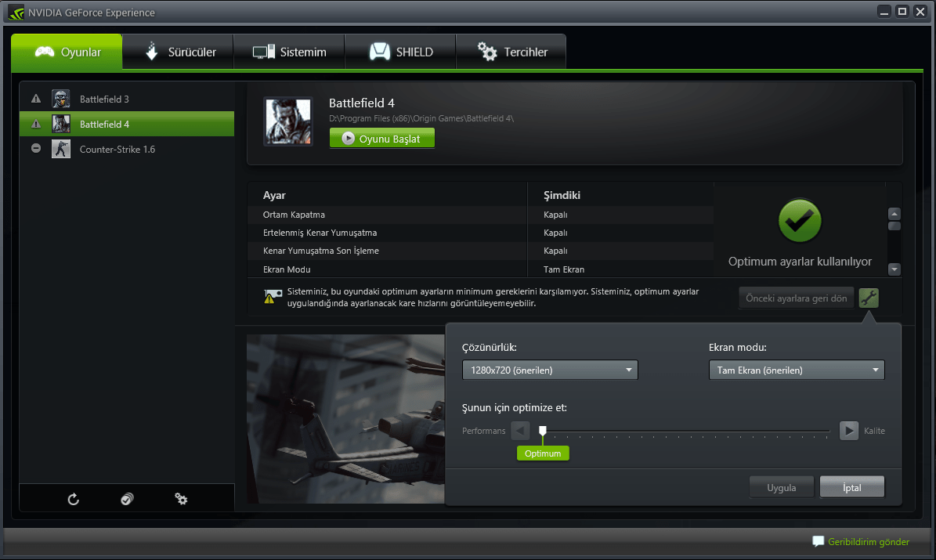Screen dimensions: 936x560
Task: Click the scan disc icon in sidebar footer
Action: pyautogui.click(x=127, y=499)
